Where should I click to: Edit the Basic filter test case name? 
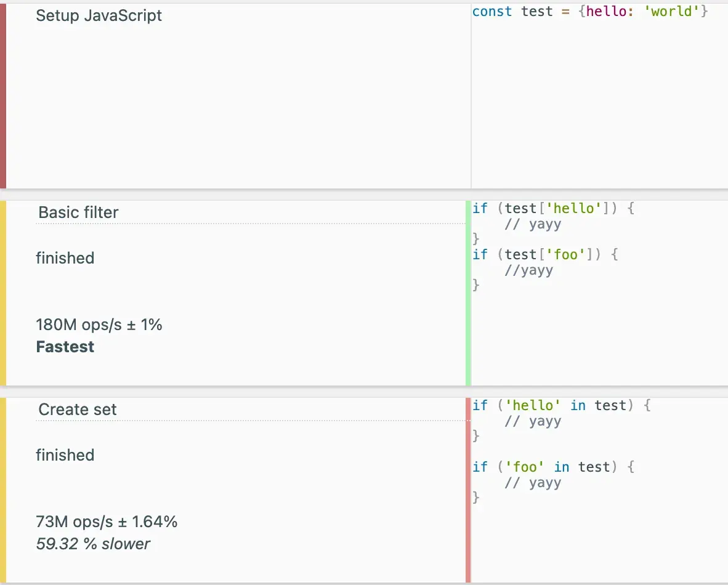78,212
